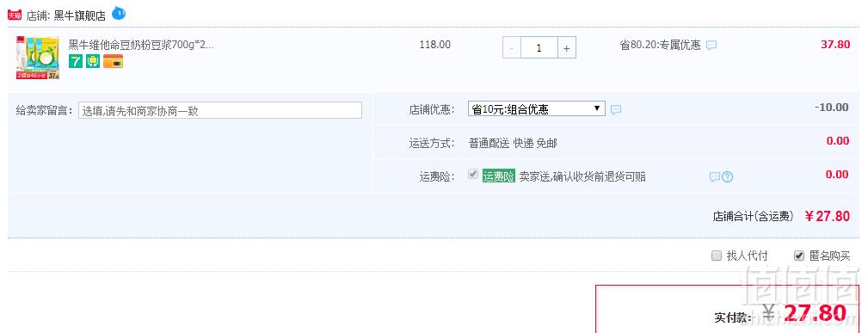Click the green 运费险 label badge
The image size is (868, 333).
[x=499, y=176]
